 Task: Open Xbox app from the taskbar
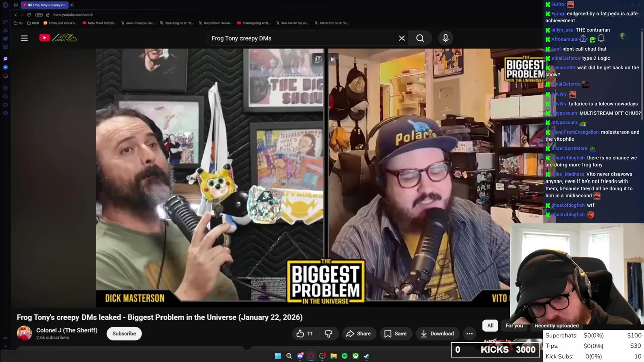click(355, 356)
